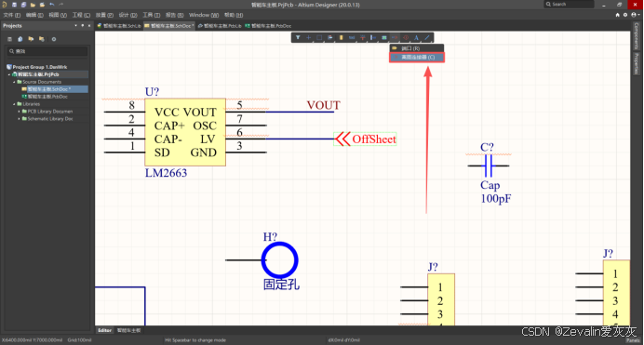Select Project Group 1.DsnWrk
The image size is (644, 345).
pos(39,67)
